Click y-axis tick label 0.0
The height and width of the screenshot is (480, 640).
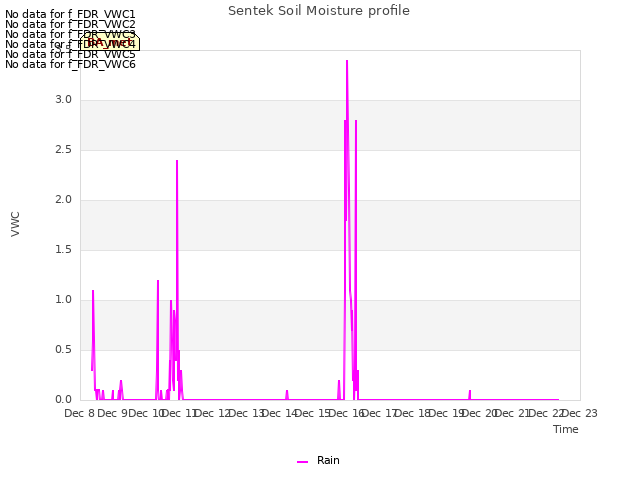(x=63, y=400)
